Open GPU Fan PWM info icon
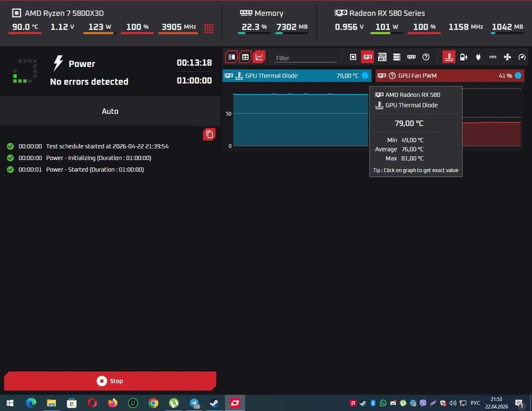 (x=518, y=76)
